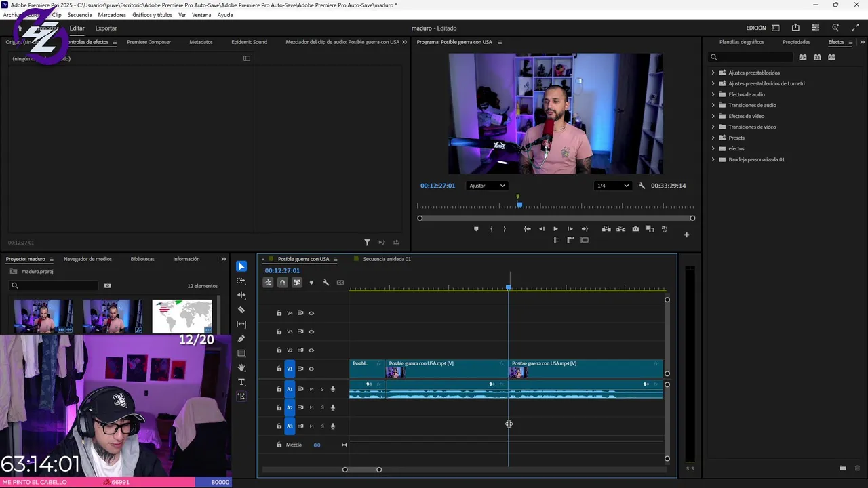Open Gráficos y títulos menu
The height and width of the screenshot is (488, 868).
152,15
